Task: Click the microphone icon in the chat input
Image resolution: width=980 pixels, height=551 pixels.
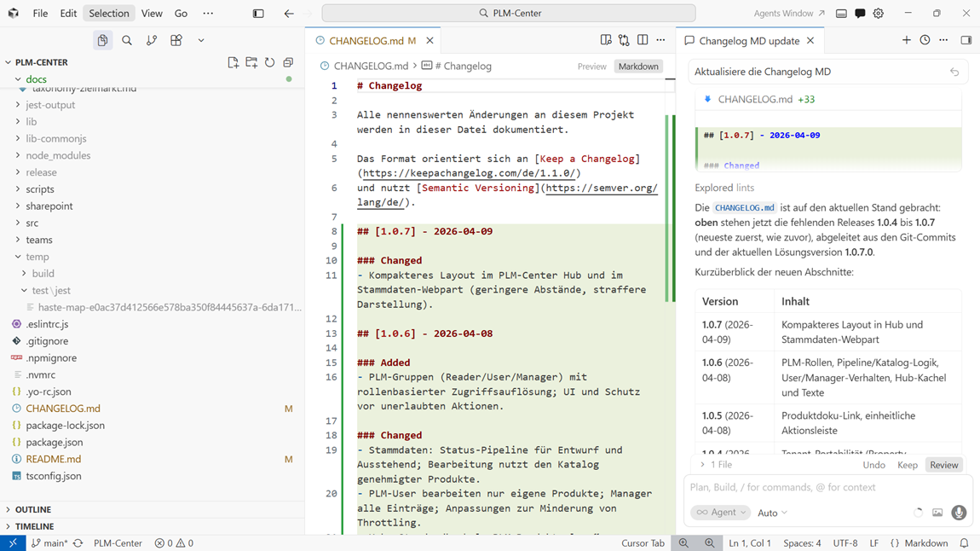Action: [960, 513]
